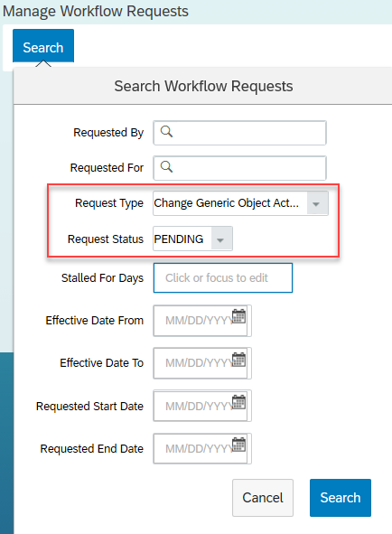This screenshot has width=392, height=534.
Task: Click the Effective Date From date field
Action: pyautogui.click(x=202, y=321)
